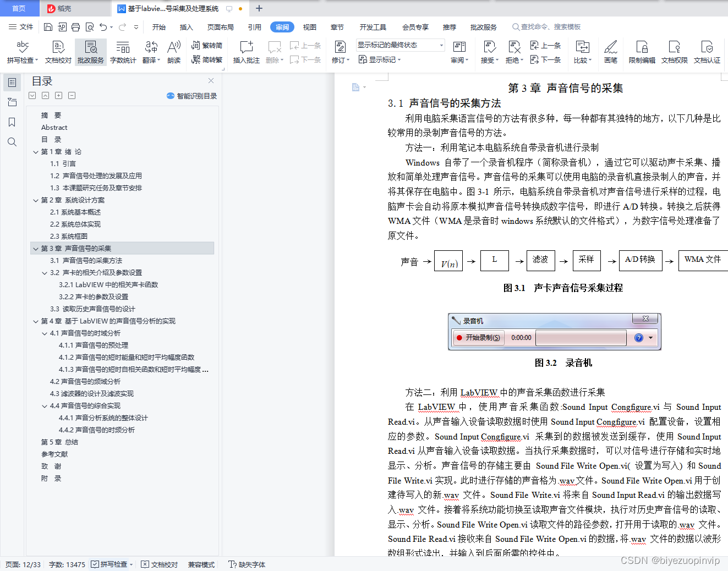Jump to 4.2 声音信号的频域分析 heading
The width and height of the screenshot is (728, 571).
[x=85, y=382]
